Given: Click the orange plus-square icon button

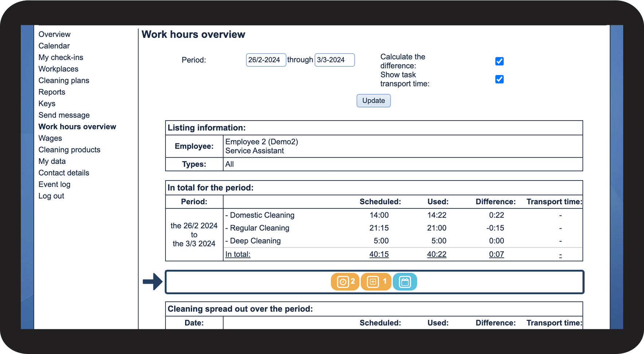Looking at the screenshot, I should tap(375, 282).
